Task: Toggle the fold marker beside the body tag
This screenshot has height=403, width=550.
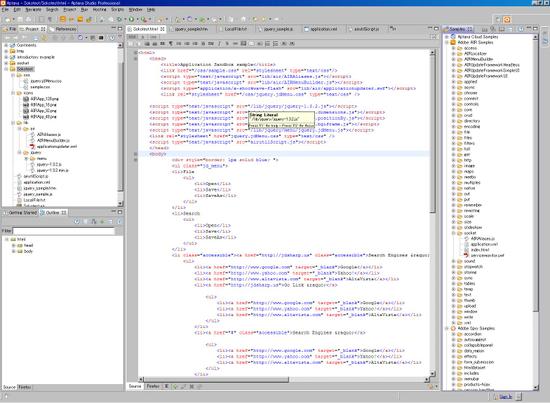Action: 136,154
